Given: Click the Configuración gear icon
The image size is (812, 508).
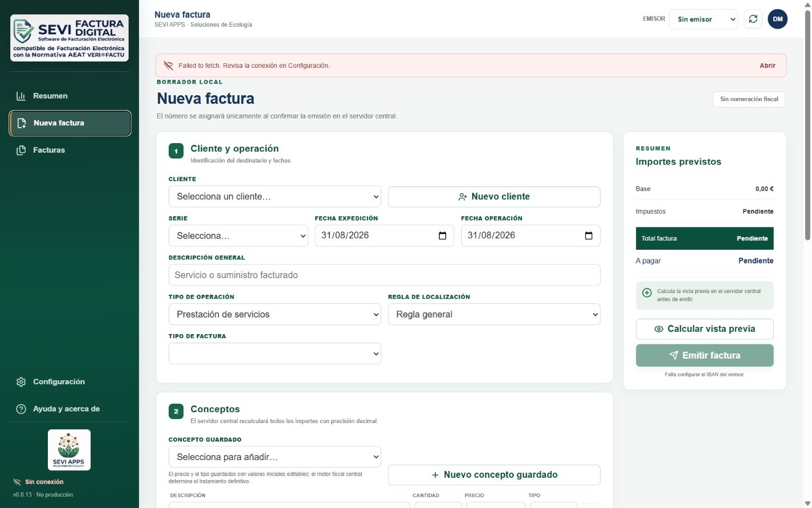Looking at the screenshot, I should click(21, 382).
